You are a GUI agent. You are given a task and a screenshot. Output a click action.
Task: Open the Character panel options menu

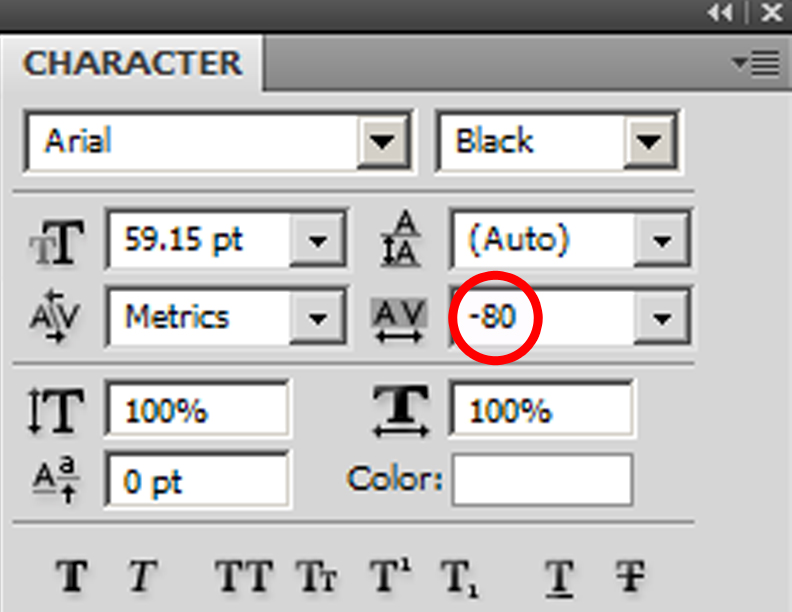pyautogui.click(x=756, y=64)
